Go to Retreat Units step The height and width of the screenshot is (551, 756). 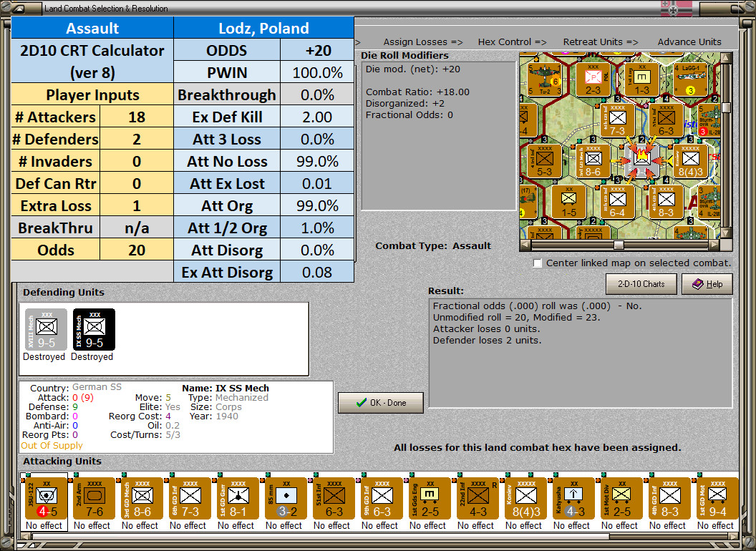tap(600, 42)
